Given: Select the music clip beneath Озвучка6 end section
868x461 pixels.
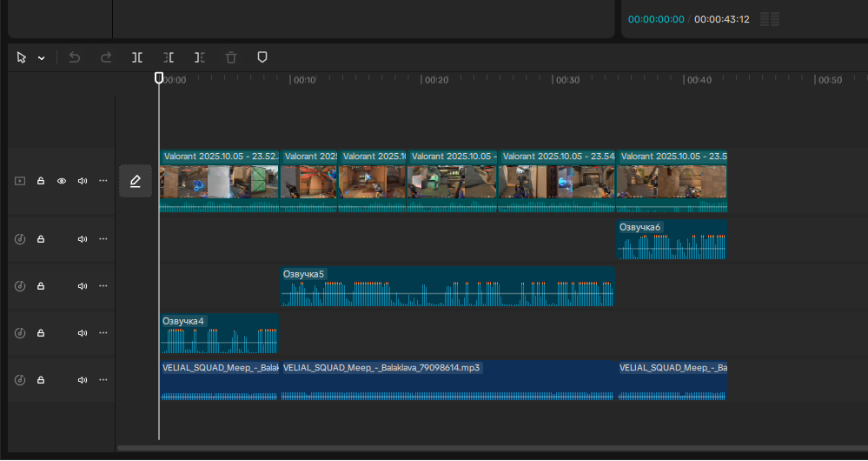Looking at the screenshot, I should (672, 380).
